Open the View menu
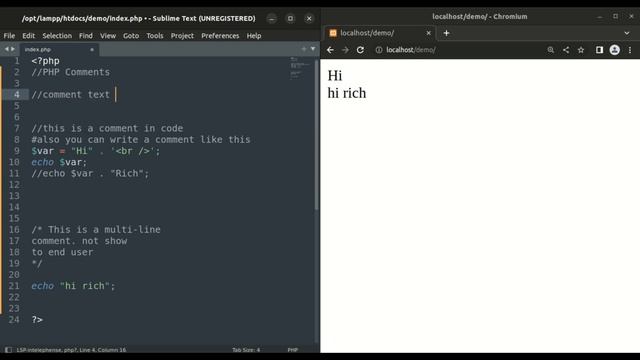The image size is (640, 360). coord(108,36)
